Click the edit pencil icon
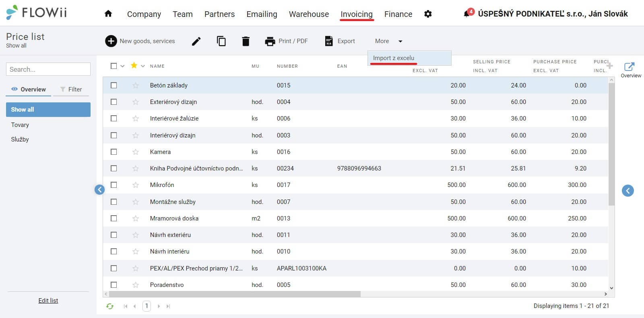 (x=196, y=41)
